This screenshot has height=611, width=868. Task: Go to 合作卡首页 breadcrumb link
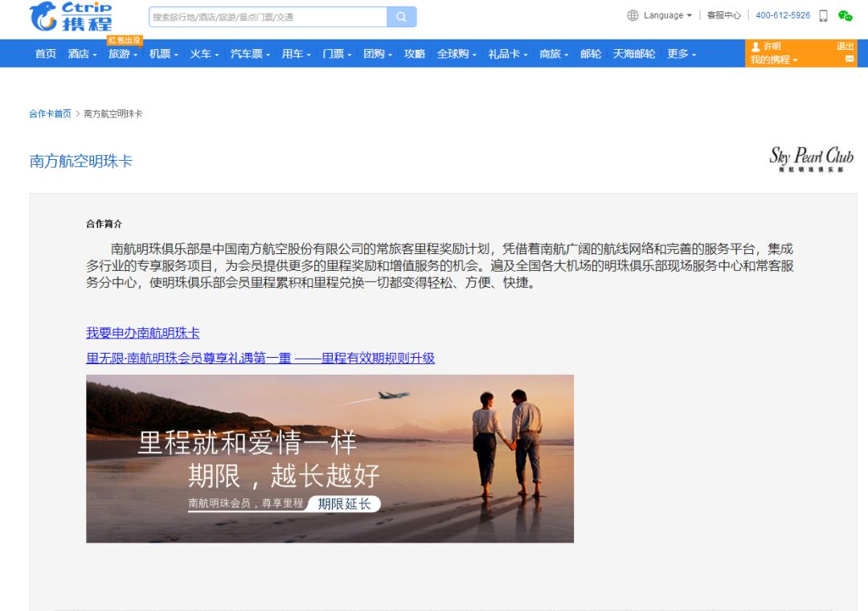tap(50, 113)
